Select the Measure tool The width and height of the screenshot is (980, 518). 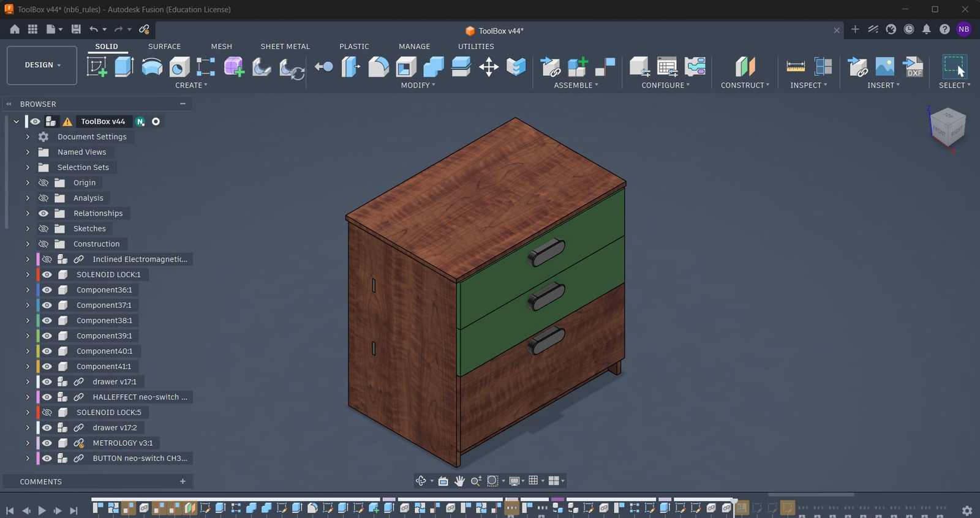tap(796, 67)
